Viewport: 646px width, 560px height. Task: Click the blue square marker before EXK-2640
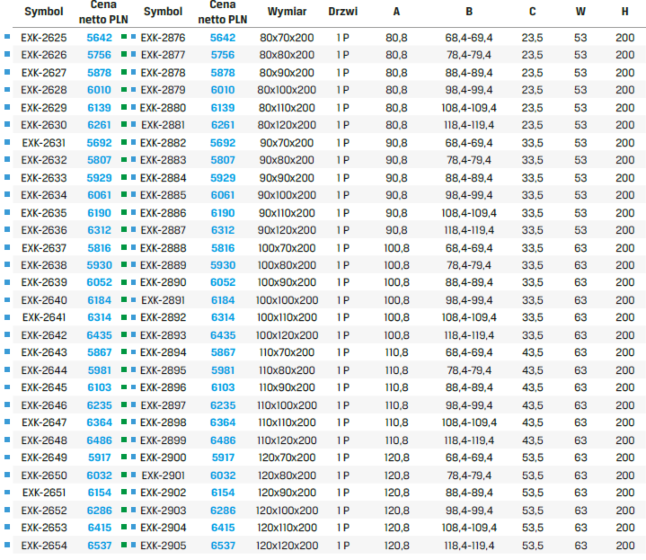[7, 300]
